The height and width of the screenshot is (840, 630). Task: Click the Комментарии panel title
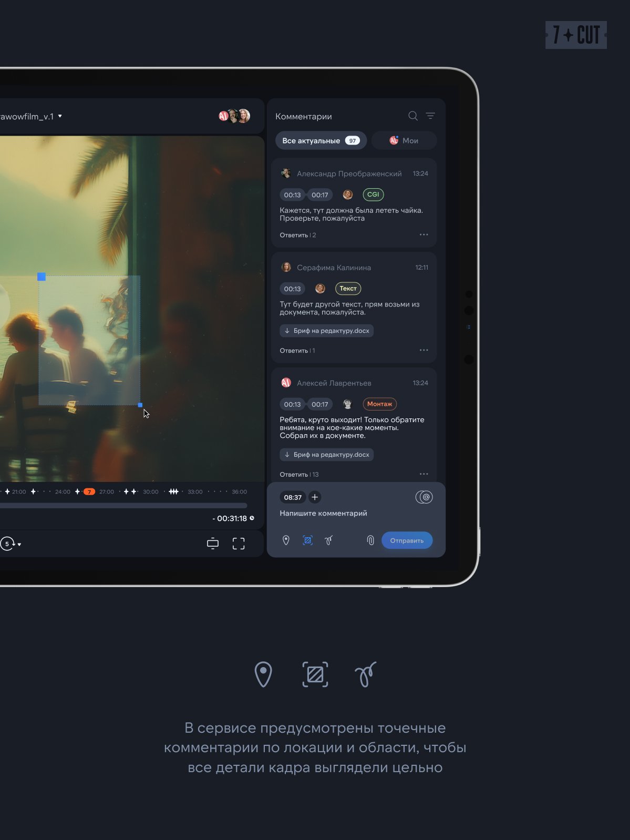coord(304,116)
